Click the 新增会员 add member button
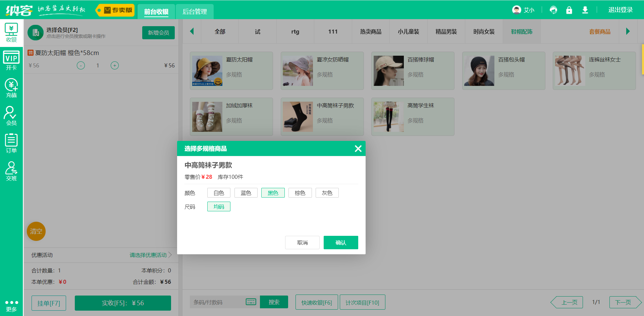Viewport: 644px width, 316px height. [x=158, y=33]
